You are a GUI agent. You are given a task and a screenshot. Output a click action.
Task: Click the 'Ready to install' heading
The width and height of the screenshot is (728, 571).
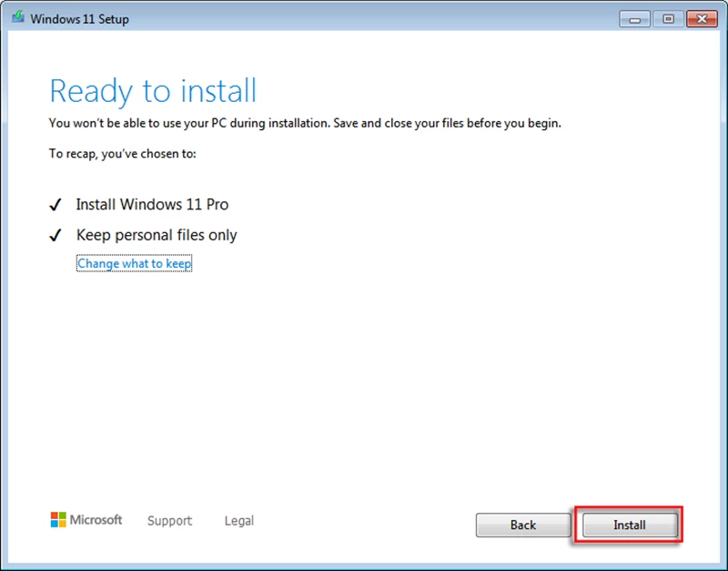(153, 90)
